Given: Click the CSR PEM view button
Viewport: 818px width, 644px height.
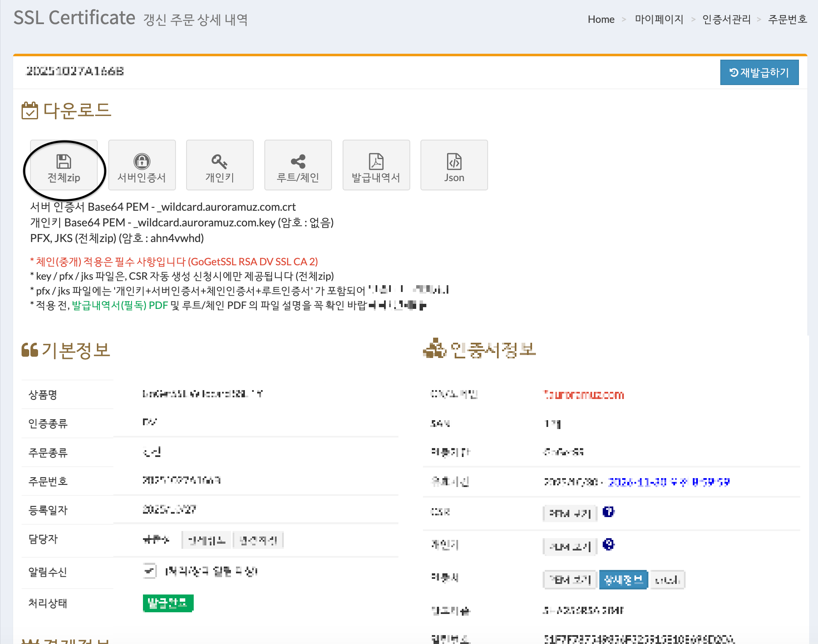Looking at the screenshot, I should click(570, 514).
